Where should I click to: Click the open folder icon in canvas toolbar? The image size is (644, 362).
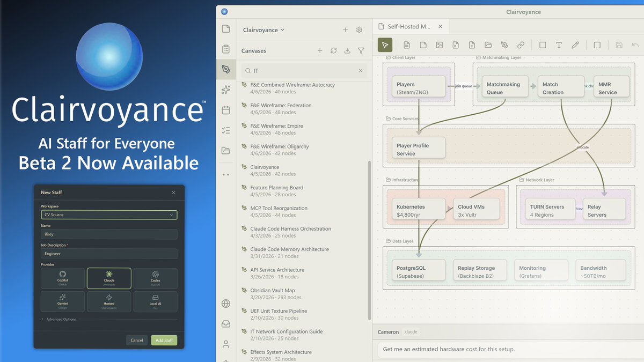pos(488,45)
